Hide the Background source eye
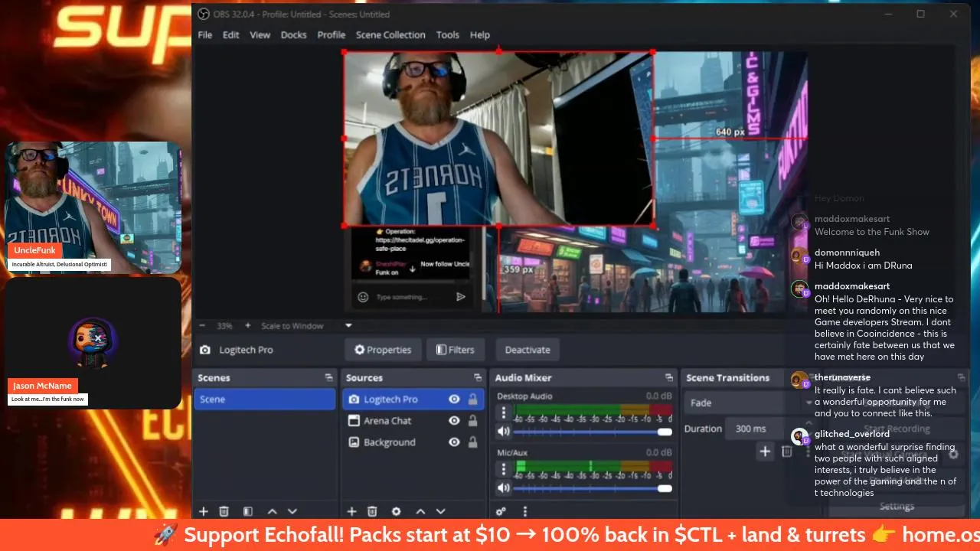 pos(454,442)
